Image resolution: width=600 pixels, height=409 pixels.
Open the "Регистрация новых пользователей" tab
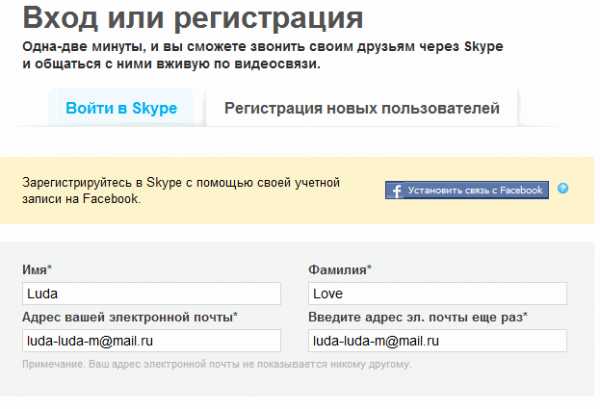(362, 108)
